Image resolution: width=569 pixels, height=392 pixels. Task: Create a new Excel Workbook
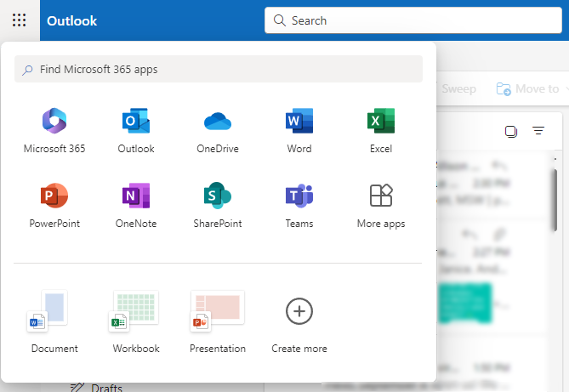[x=136, y=321]
